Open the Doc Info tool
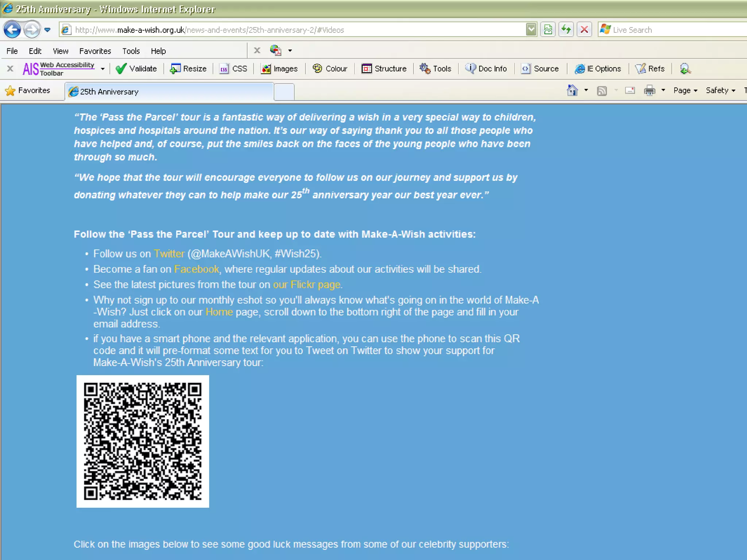 pos(486,69)
